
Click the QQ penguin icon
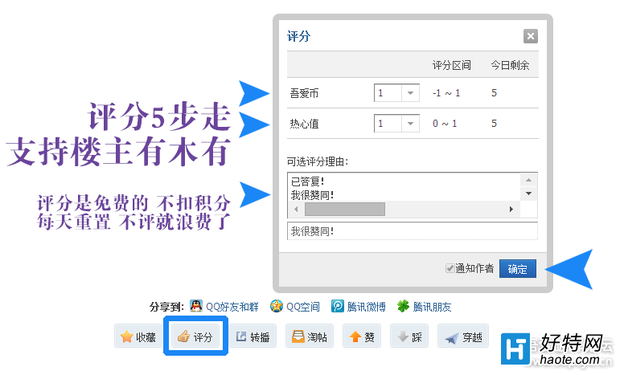coord(196,306)
